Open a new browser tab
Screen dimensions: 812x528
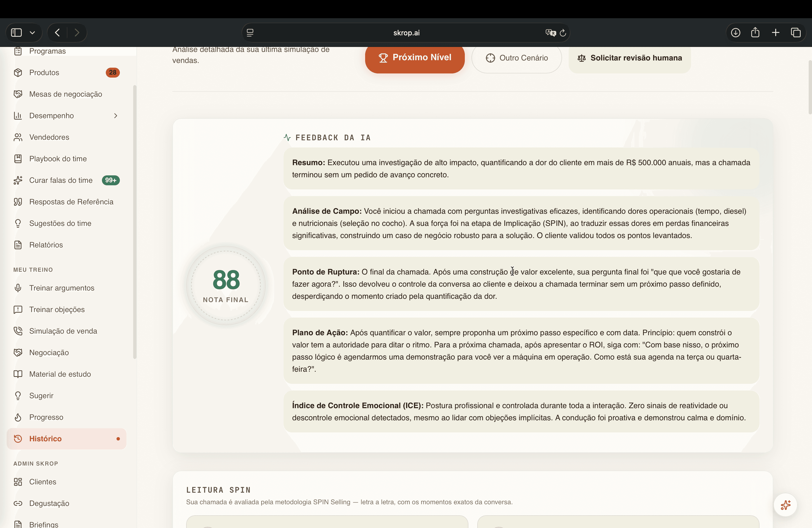click(x=776, y=32)
